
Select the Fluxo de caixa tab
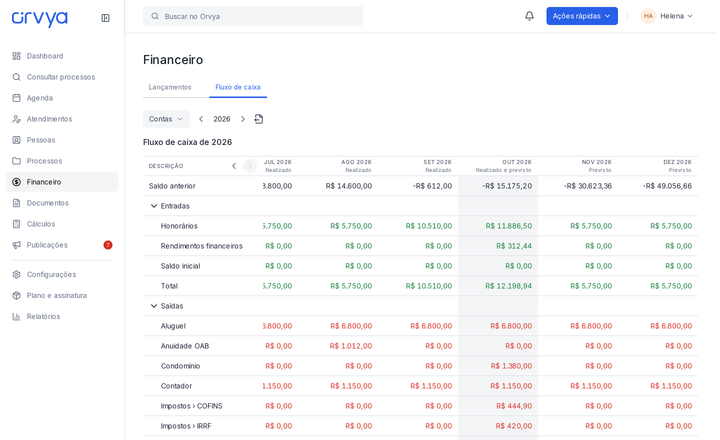(x=238, y=87)
